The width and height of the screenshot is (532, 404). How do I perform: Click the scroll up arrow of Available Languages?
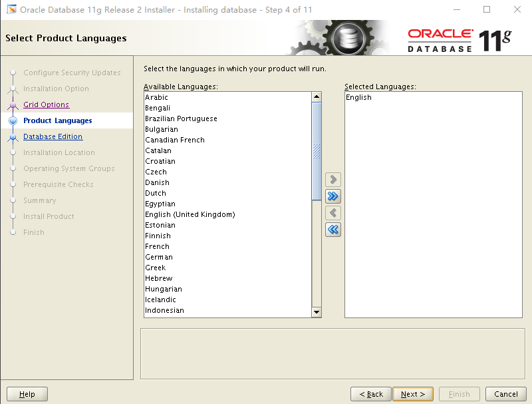pyautogui.click(x=317, y=97)
